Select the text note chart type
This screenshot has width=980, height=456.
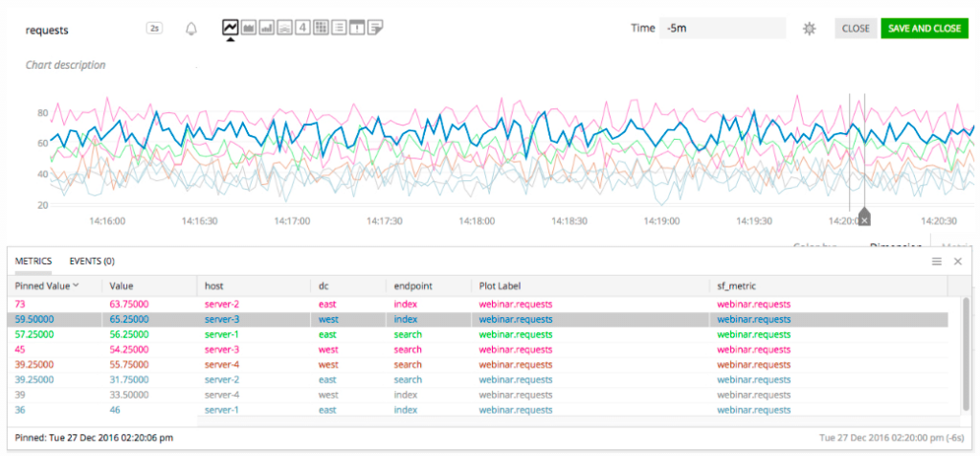(x=375, y=28)
